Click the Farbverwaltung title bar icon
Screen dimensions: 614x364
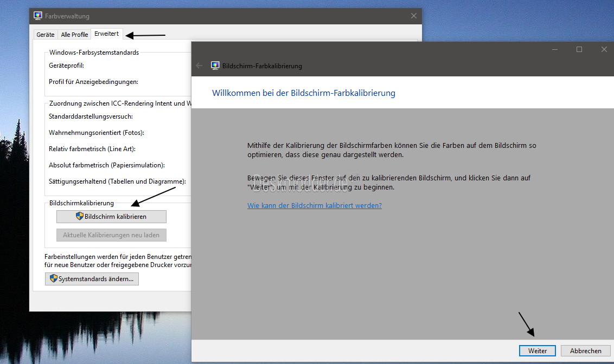(37, 16)
